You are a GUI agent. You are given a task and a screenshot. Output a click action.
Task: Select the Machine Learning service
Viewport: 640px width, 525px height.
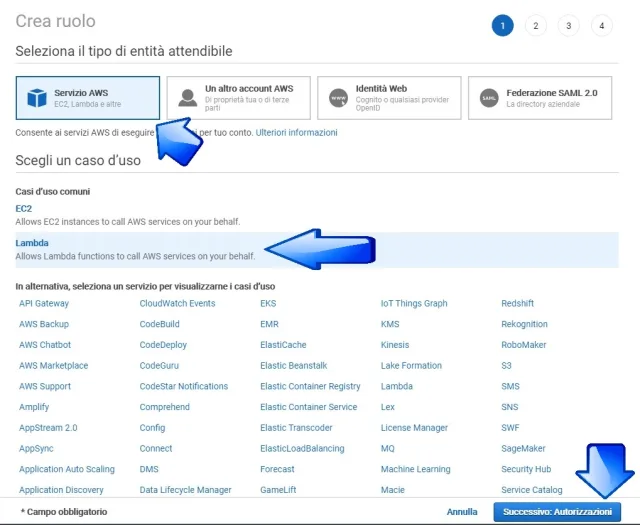coord(416,469)
